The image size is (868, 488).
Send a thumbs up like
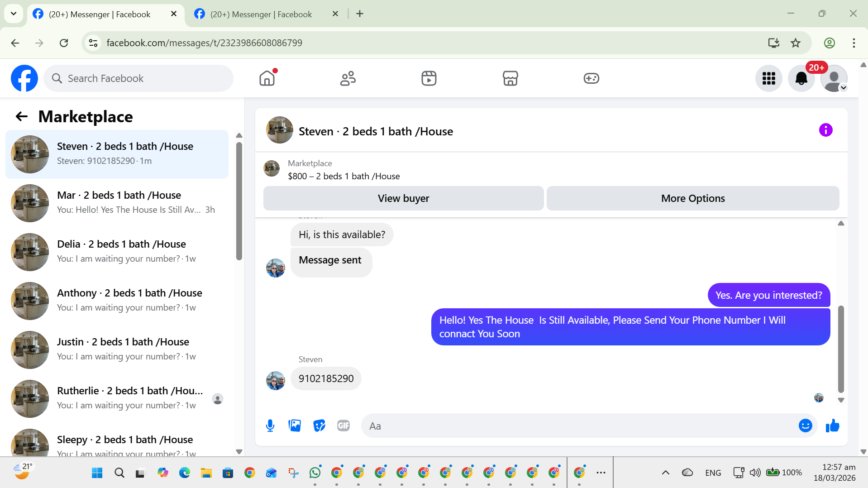832,426
